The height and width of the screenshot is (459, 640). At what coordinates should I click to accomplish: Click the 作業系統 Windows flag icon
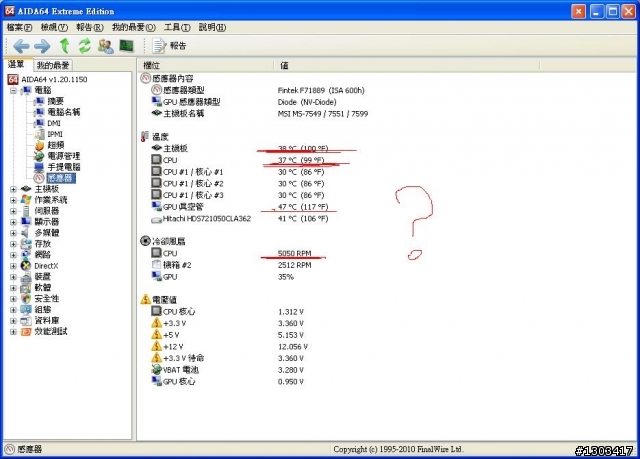tap(26, 200)
